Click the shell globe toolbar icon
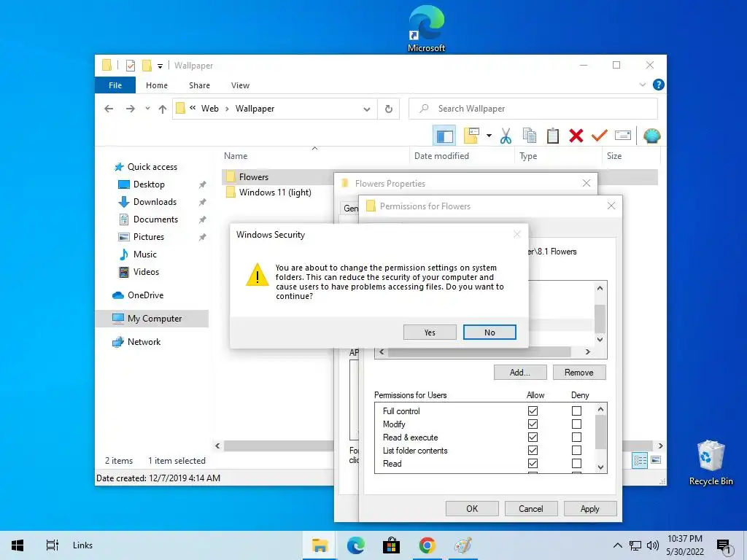Viewport: 747px width, 560px height. [651, 136]
